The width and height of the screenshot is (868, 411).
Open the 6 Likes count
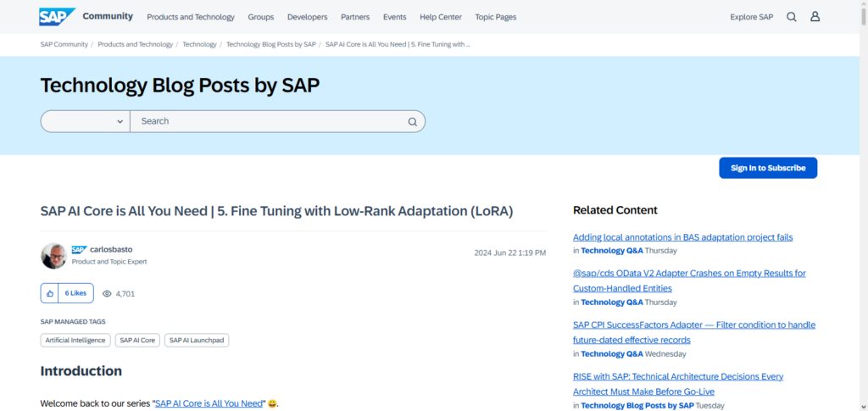75,293
